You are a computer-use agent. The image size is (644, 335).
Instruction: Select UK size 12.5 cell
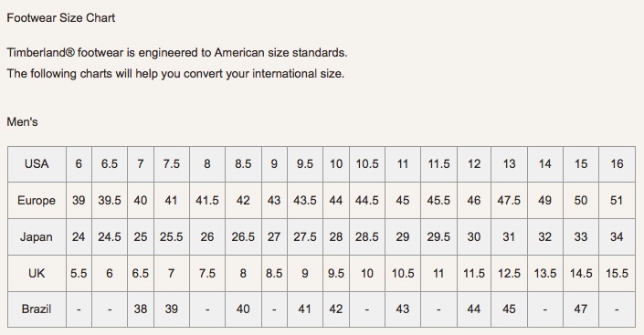click(x=509, y=274)
